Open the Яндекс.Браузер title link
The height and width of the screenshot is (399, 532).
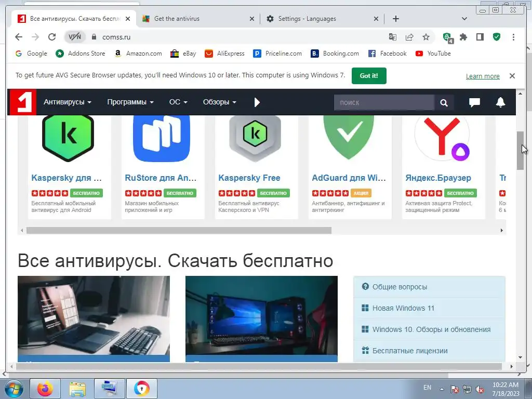(438, 178)
